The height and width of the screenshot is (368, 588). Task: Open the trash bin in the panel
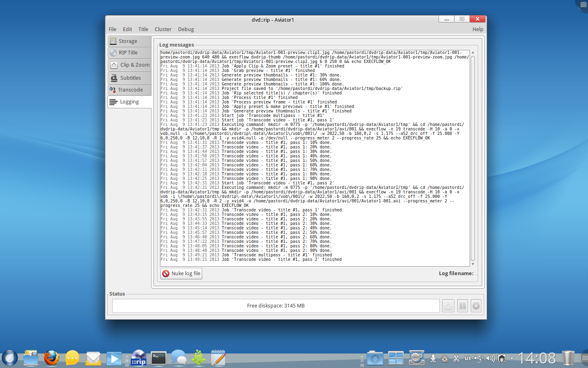pyautogui.click(x=568, y=358)
